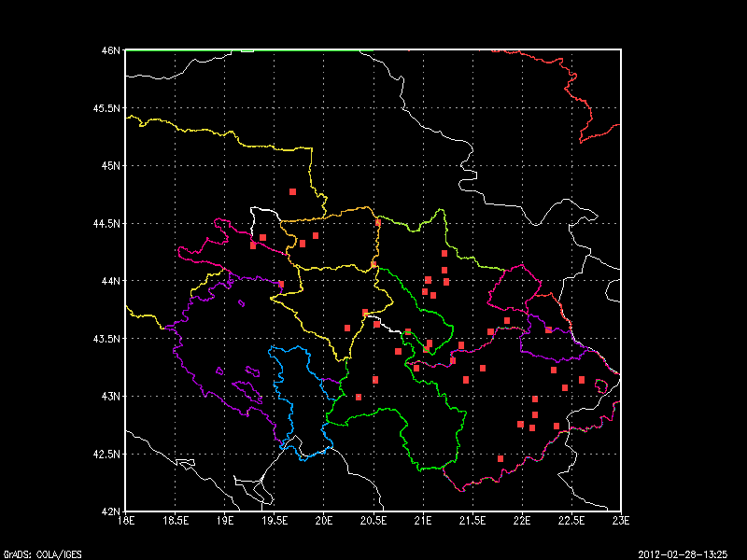
Task: Click the 46N latitude axis label
Action: point(112,49)
